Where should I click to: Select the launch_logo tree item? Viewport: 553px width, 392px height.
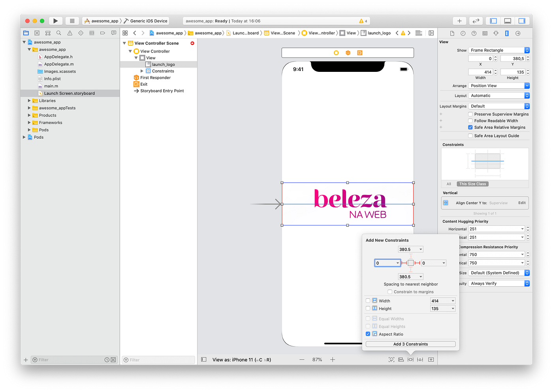coord(164,64)
